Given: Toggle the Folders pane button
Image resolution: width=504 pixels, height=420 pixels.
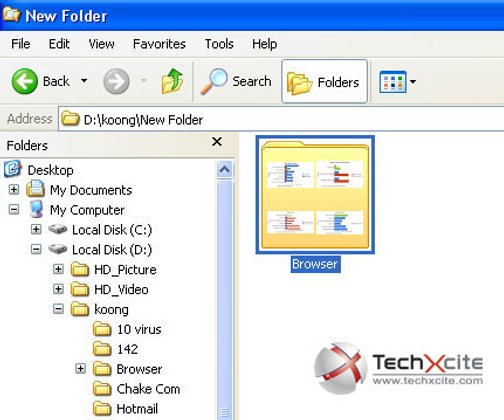Looking at the screenshot, I should tap(324, 82).
